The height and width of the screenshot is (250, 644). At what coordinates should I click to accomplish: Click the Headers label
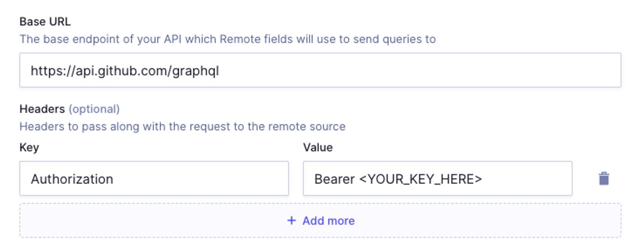(42, 109)
